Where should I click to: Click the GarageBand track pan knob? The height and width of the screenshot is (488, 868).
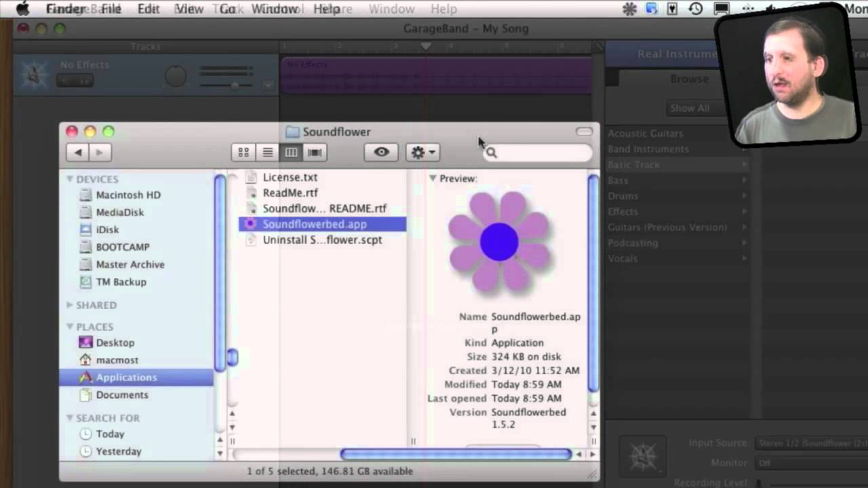click(176, 77)
